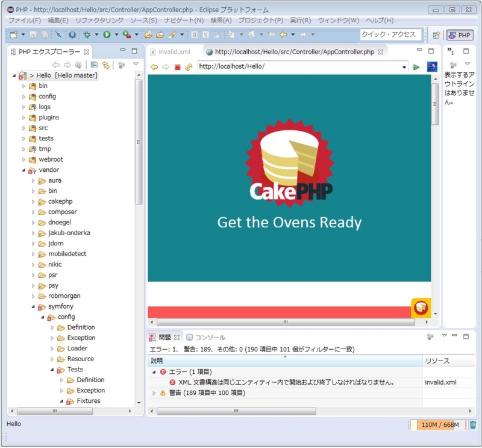Screen dimensions: 482x448
Task: Collapse the error group in Problems view
Action: click(154, 372)
